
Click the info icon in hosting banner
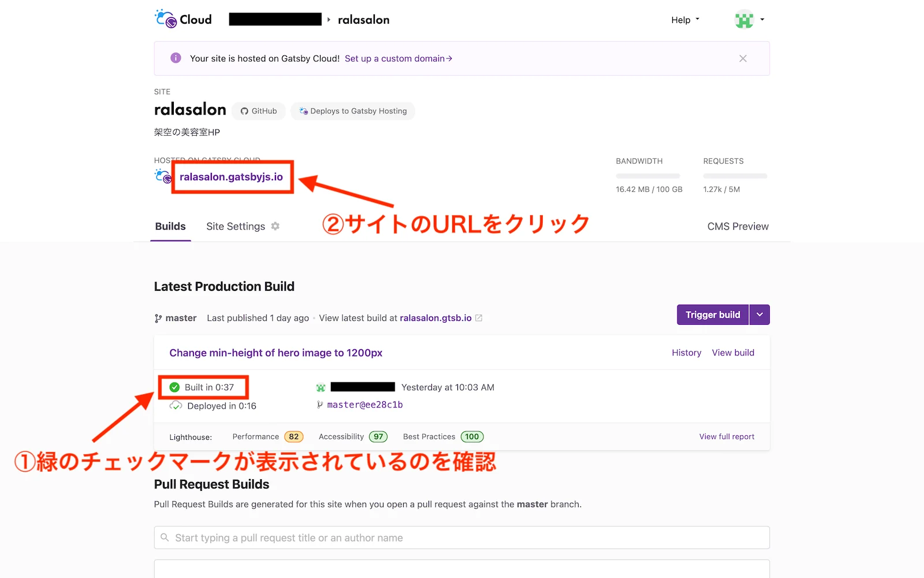point(176,58)
